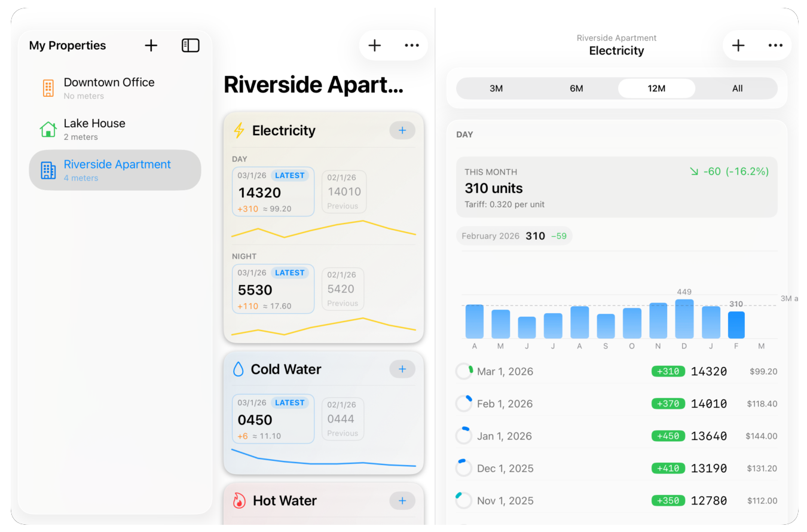The width and height of the screenshot is (807, 532).
Task: Select the latest Day reading 14320 card
Action: [x=273, y=192]
